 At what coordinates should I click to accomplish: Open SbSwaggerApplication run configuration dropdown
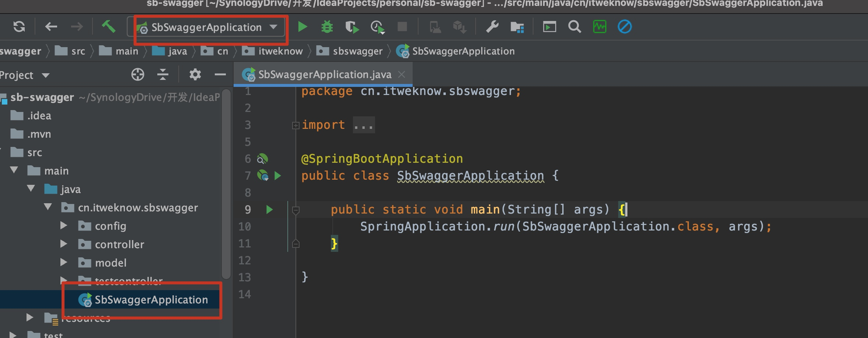tap(207, 27)
